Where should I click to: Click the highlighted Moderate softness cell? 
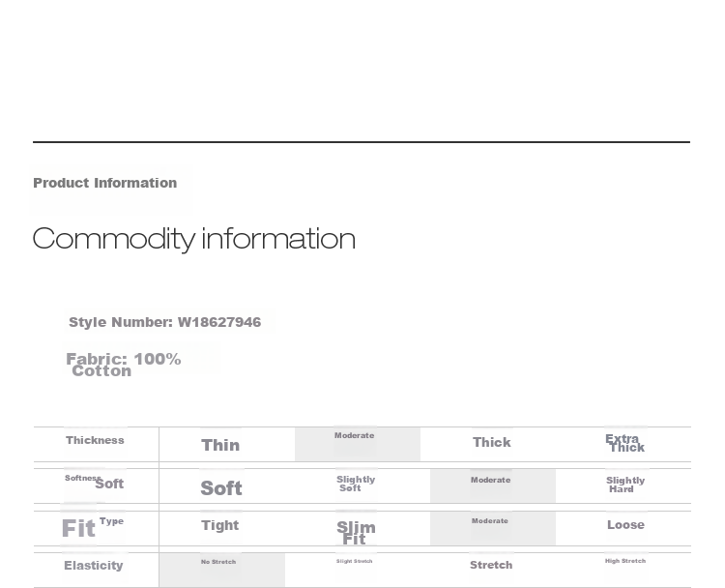click(493, 485)
